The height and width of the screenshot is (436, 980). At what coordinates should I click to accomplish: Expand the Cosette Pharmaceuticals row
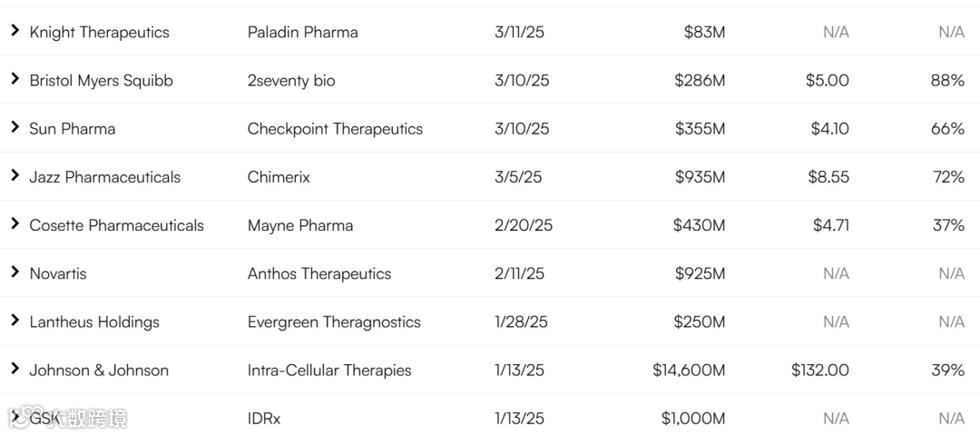[15, 223]
